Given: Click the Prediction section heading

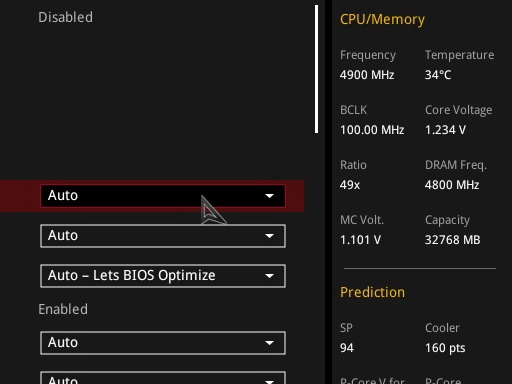Looking at the screenshot, I should click(372, 292).
